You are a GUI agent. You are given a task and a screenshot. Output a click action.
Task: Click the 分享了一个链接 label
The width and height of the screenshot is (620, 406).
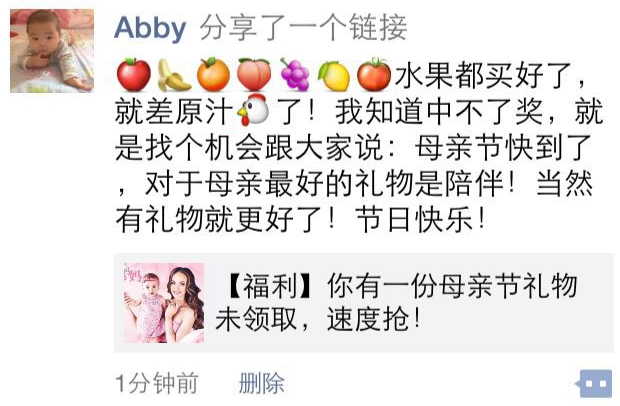click(303, 28)
